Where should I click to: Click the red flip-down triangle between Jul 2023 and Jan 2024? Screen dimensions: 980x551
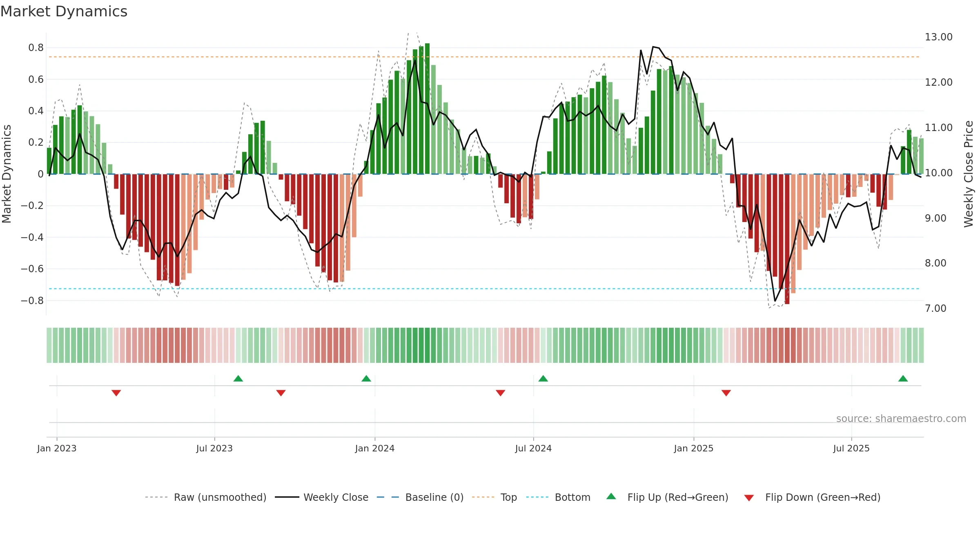pos(281,393)
